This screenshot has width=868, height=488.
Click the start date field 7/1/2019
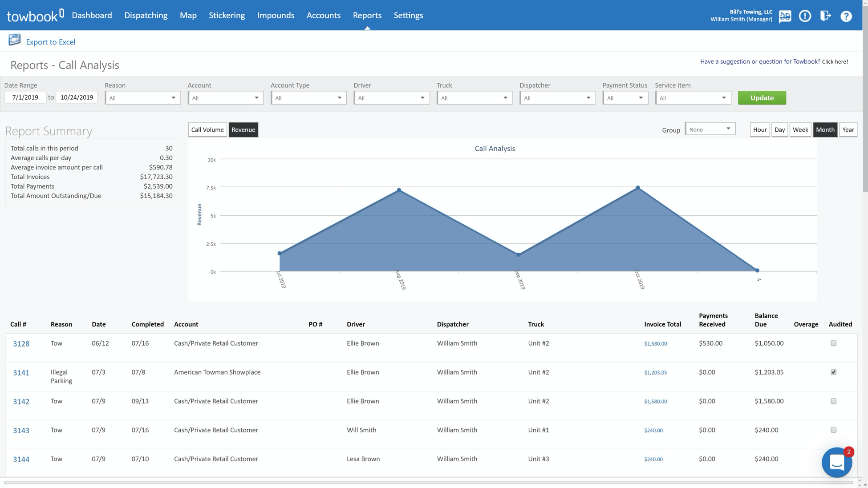[25, 97]
